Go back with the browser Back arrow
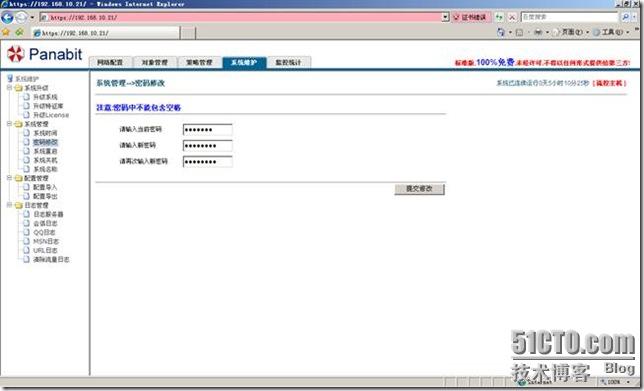This screenshot has height=391, width=644. (7, 17)
